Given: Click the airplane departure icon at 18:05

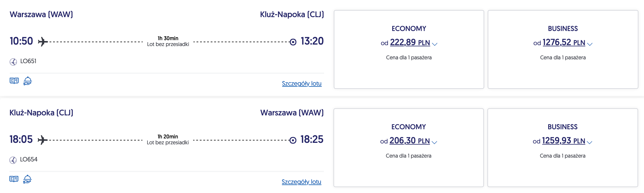Looking at the screenshot, I should (42, 140).
